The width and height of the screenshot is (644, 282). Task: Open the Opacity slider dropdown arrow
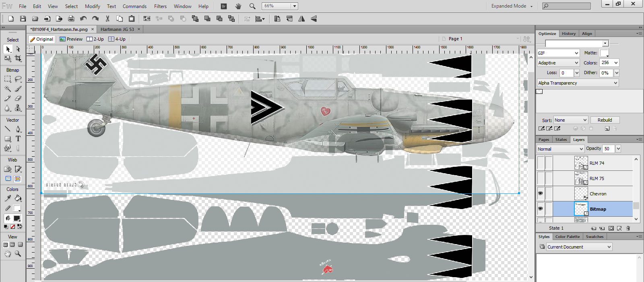(x=618, y=149)
